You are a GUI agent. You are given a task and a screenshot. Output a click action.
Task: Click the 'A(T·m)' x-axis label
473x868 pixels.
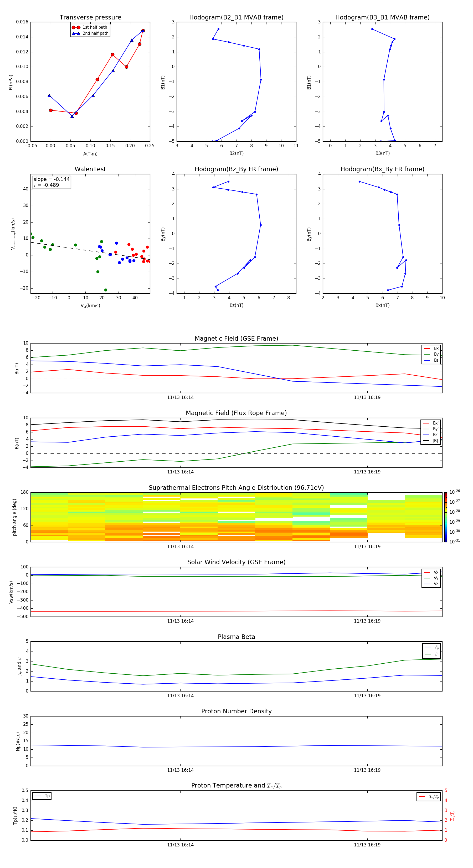point(90,154)
